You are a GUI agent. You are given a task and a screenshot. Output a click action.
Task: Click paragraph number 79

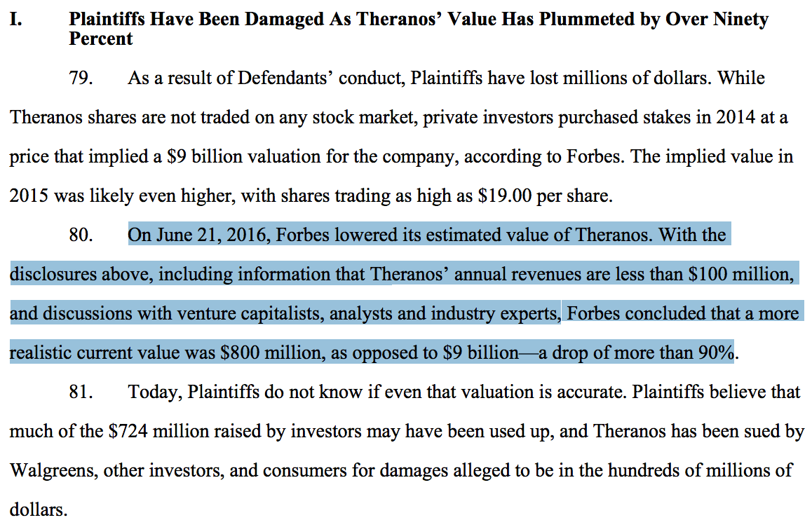point(81,78)
